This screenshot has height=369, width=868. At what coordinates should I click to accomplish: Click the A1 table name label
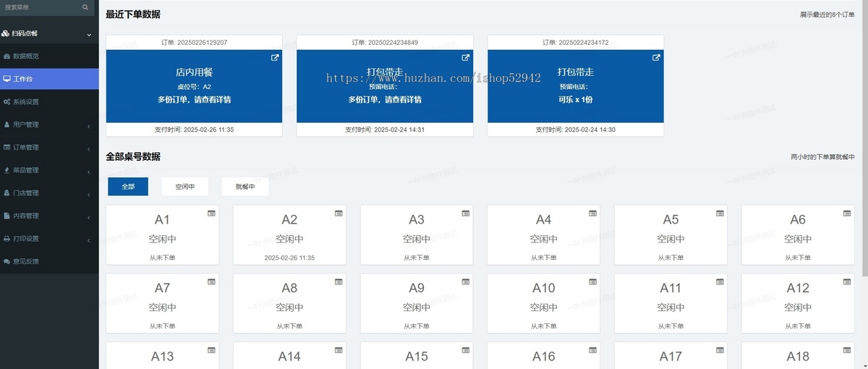(x=162, y=220)
